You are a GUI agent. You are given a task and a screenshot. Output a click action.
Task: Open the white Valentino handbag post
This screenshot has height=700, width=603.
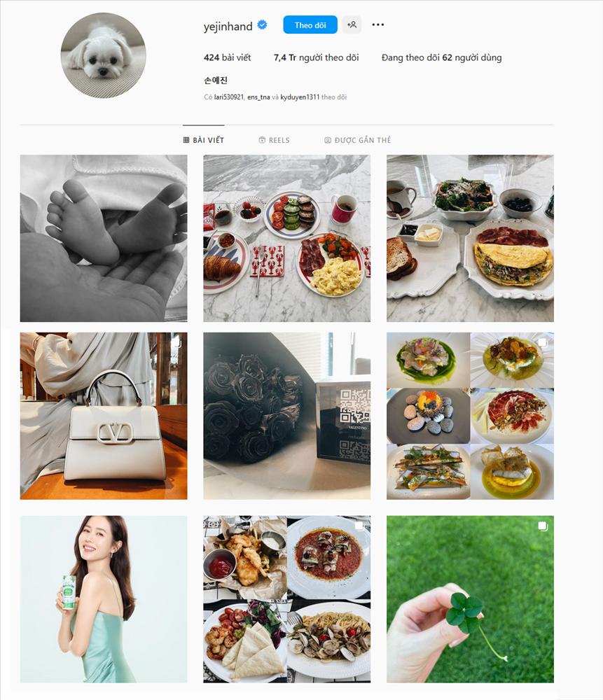pyautogui.click(x=104, y=416)
